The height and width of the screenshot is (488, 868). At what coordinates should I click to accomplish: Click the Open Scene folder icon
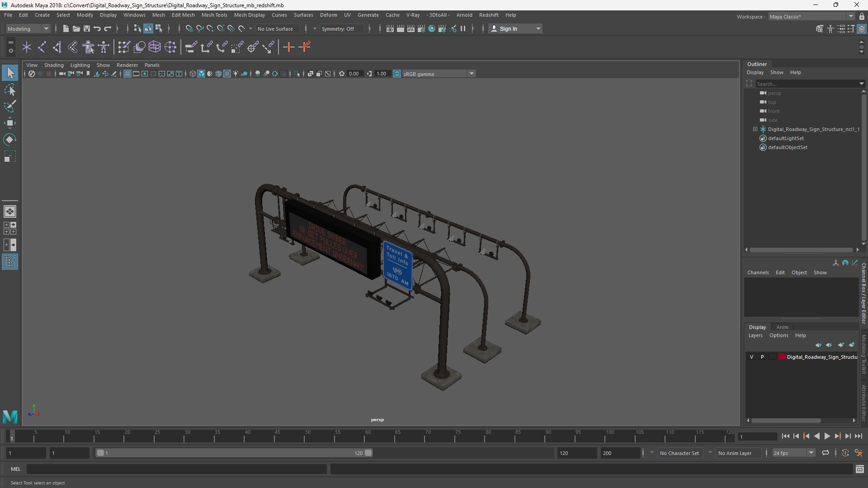click(x=76, y=29)
